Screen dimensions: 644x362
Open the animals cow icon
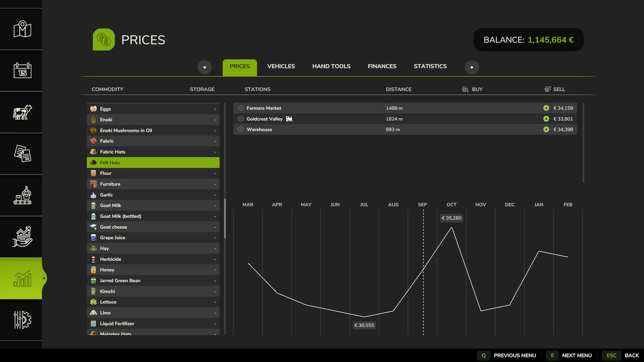[22, 112]
